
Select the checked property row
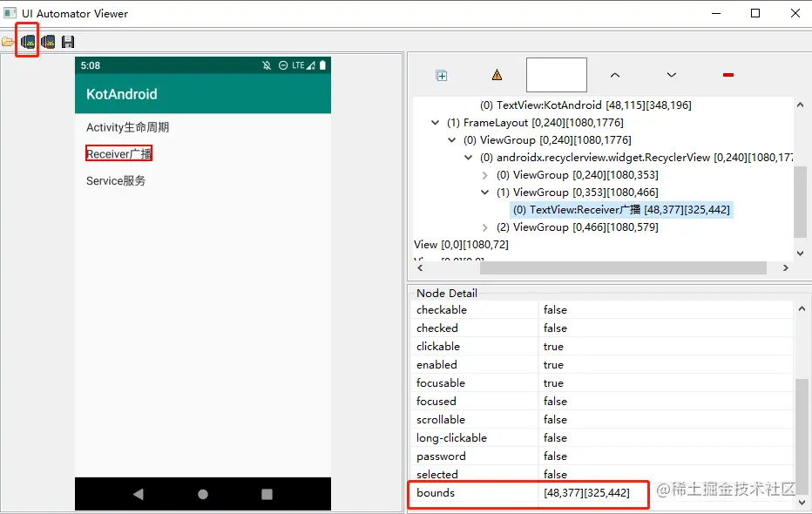(x=603, y=328)
